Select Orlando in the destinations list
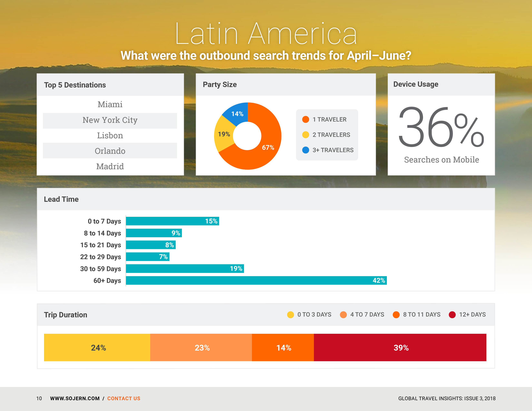The height and width of the screenshot is (411, 532). pyautogui.click(x=110, y=151)
